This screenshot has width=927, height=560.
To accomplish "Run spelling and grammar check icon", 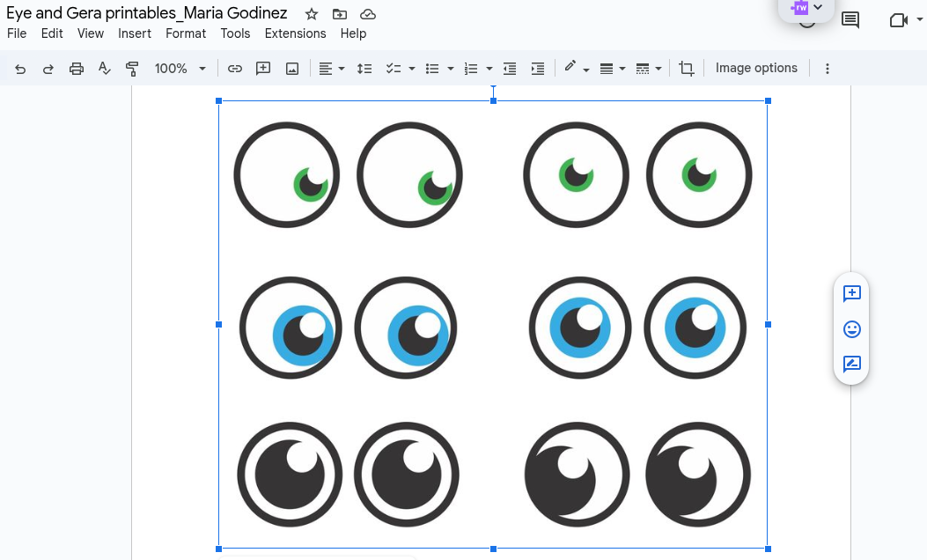I will click(104, 69).
